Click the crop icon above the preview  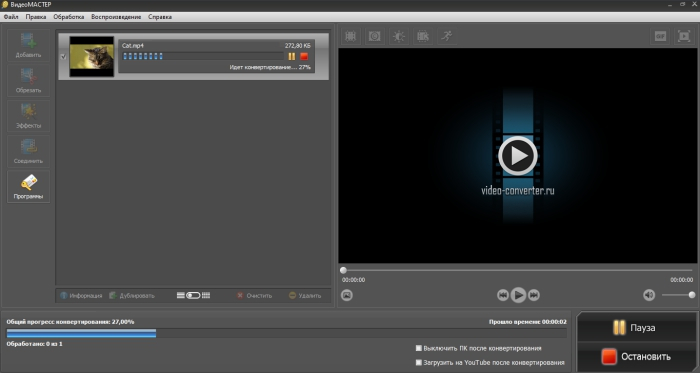tap(350, 36)
